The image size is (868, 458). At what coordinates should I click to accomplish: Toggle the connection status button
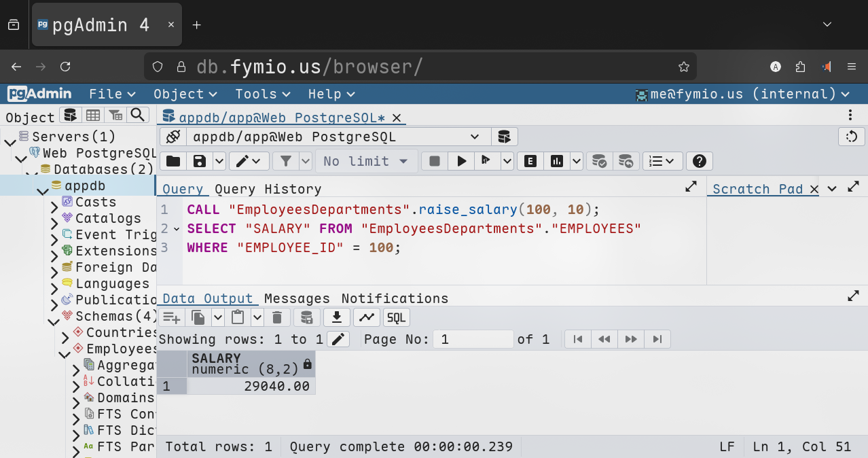pyautogui.click(x=173, y=137)
